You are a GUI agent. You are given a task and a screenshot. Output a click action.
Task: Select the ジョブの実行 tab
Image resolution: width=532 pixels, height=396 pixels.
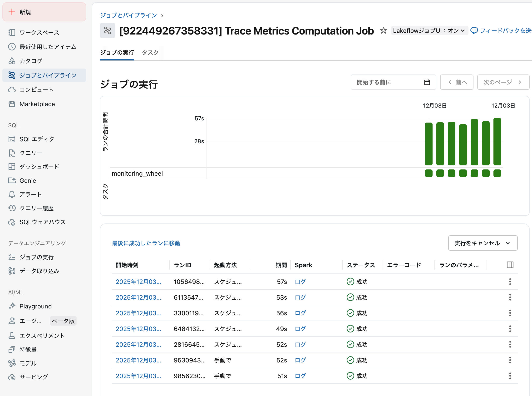click(x=117, y=53)
